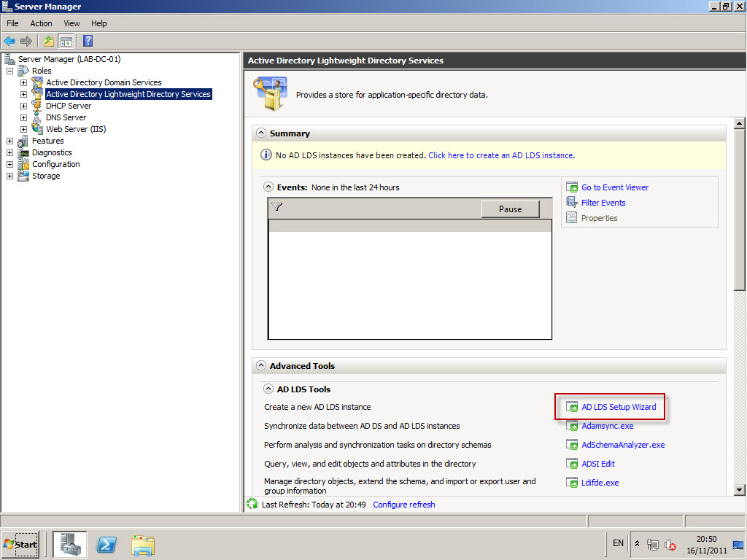Click the Go to Event Viewer icon

click(572, 187)
